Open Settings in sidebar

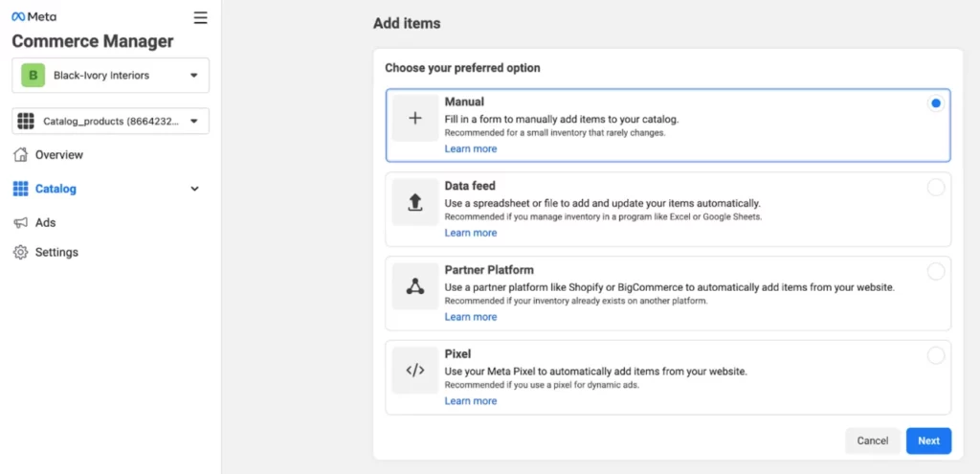(x=56, y=252)
